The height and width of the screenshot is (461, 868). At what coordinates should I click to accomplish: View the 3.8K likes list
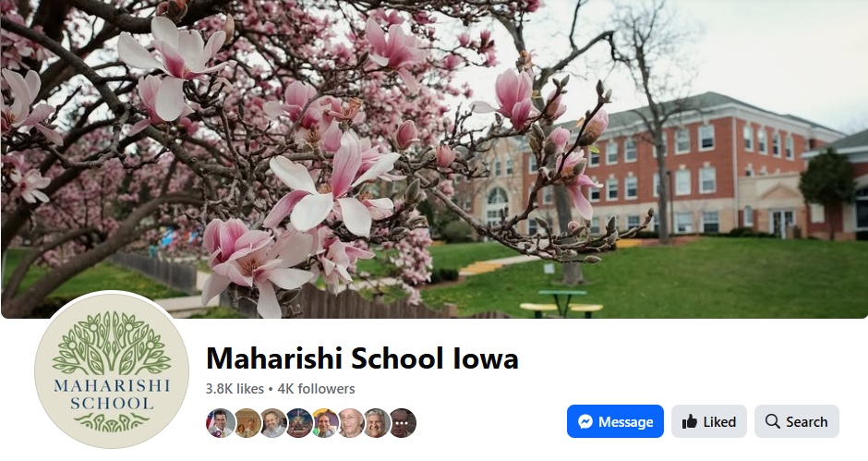click(235, 389)
